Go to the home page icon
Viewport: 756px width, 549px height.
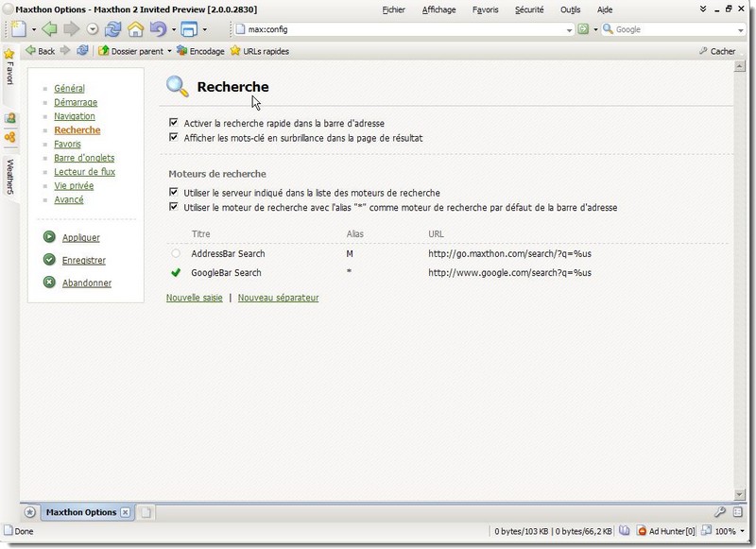click(x=136, y=29)
